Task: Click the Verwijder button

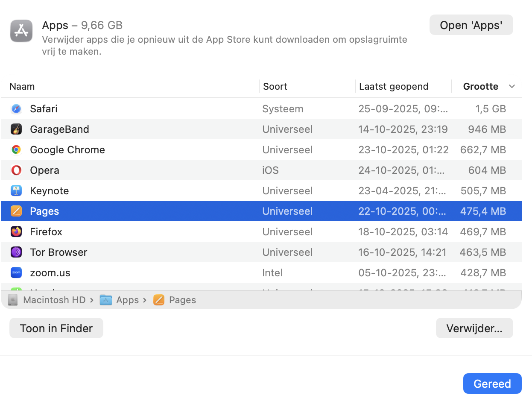Action: tap(474, 328)
